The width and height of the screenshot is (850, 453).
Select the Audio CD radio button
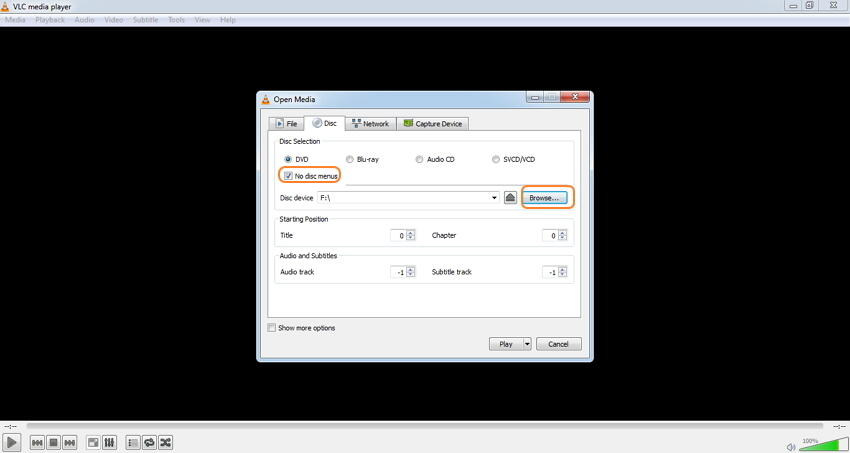pos(419,159)
